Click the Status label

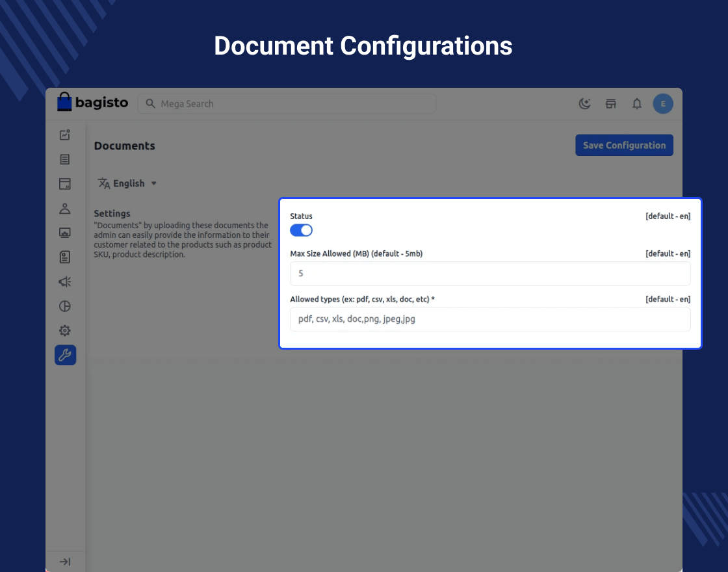302,216
